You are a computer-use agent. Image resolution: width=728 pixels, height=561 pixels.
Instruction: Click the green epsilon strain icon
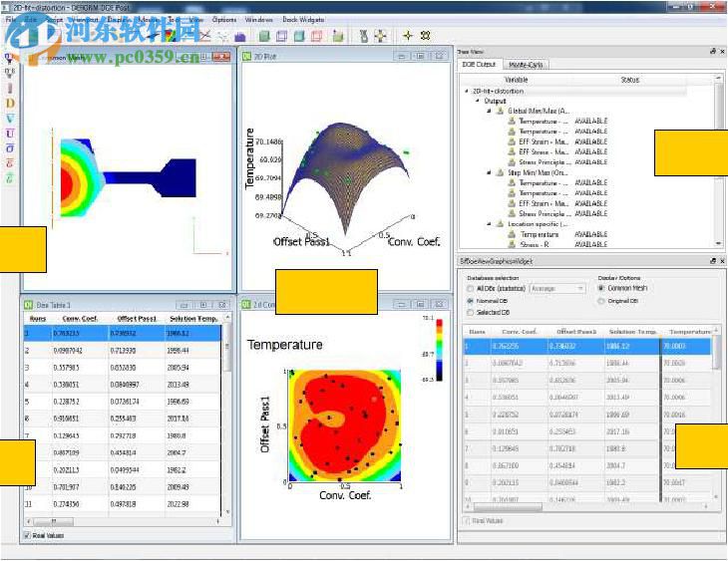click(10, 177)
